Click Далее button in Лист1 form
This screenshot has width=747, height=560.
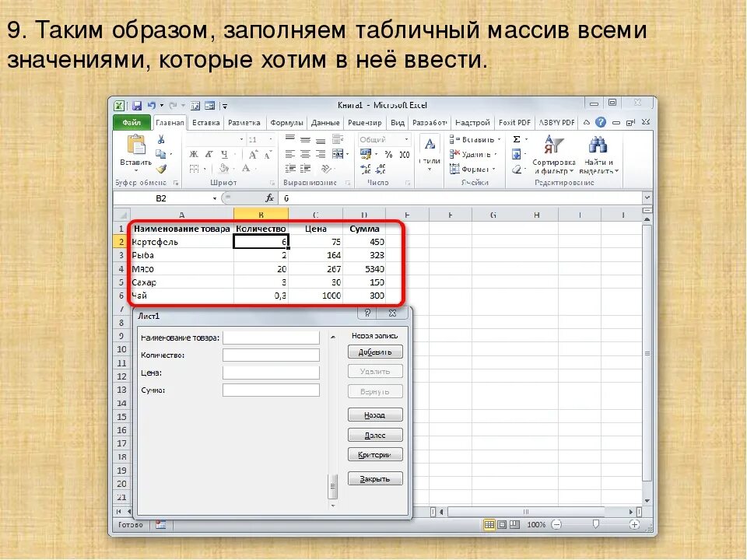pos(375,435)
